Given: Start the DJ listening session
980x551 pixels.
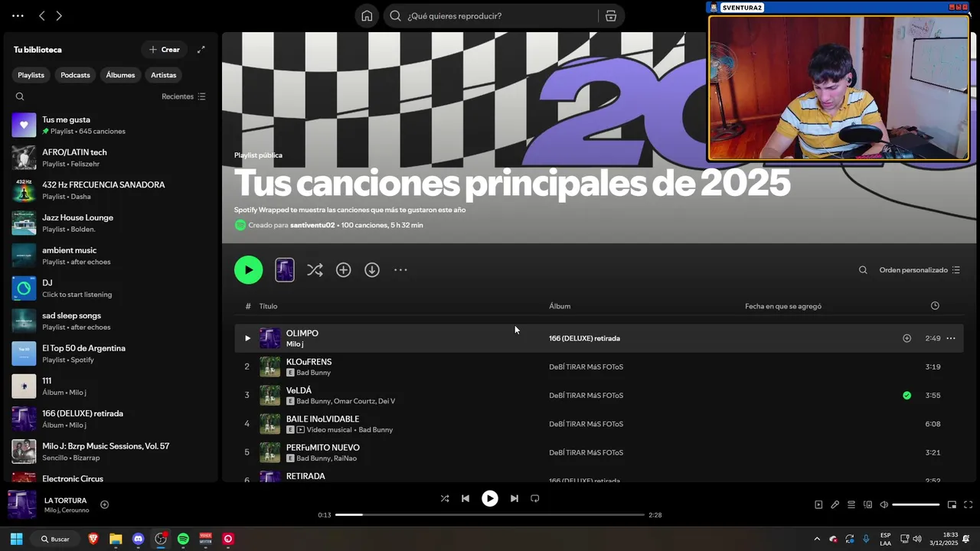Looking at the screenshot, I should pyautogui.click(x=111, y=289).
